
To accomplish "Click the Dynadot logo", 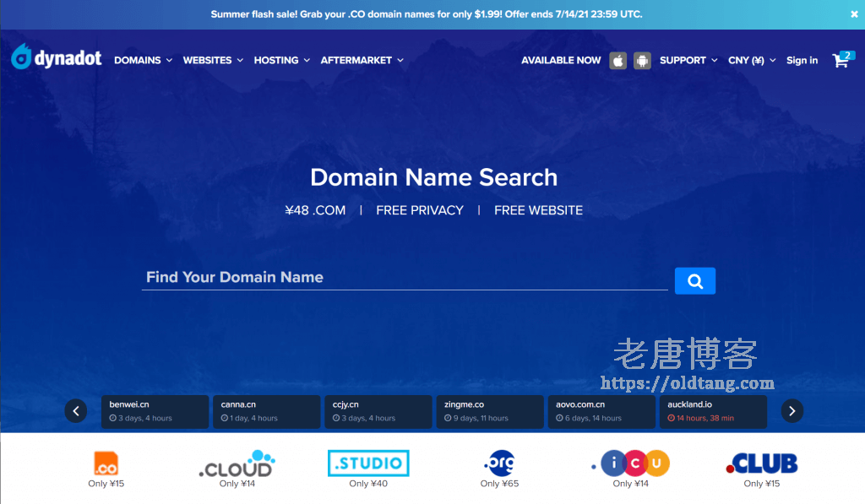I will click(57, 59).
